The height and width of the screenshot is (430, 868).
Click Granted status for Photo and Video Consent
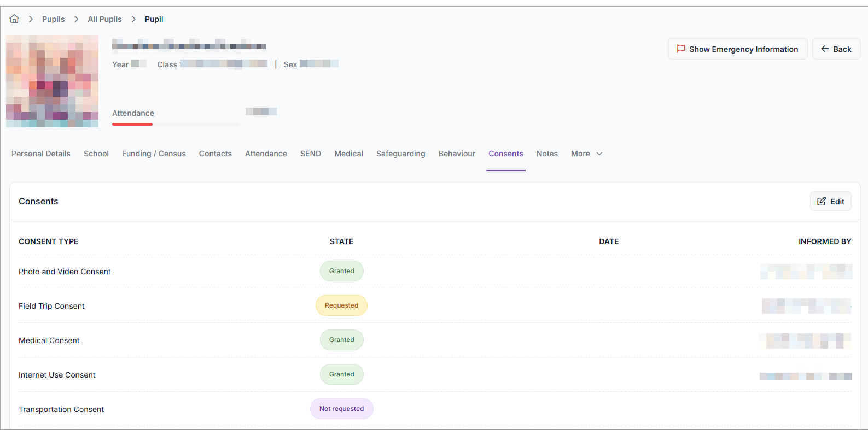[341, 271]
